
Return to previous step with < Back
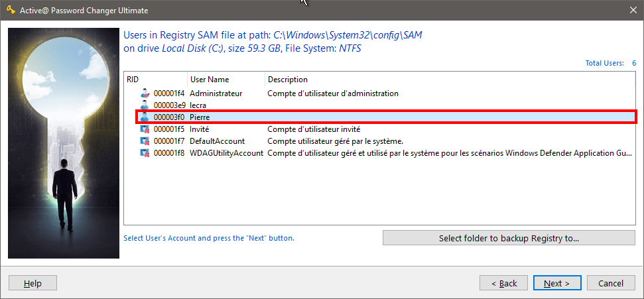coord(504,283)
